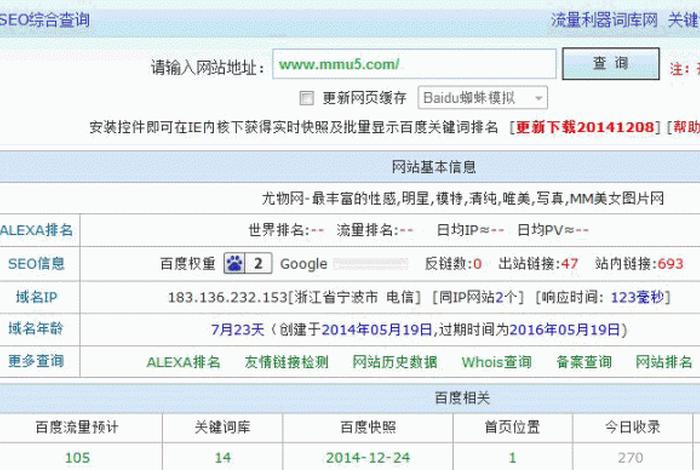This screenshot has width=700, height=470.
Task: Click the 首页位置 column header
Action: [x=512, y=428]
